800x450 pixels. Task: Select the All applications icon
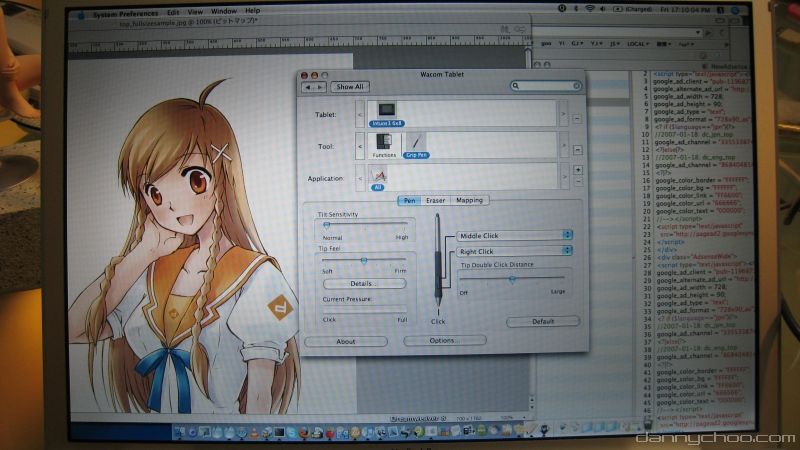pos(378,178)
